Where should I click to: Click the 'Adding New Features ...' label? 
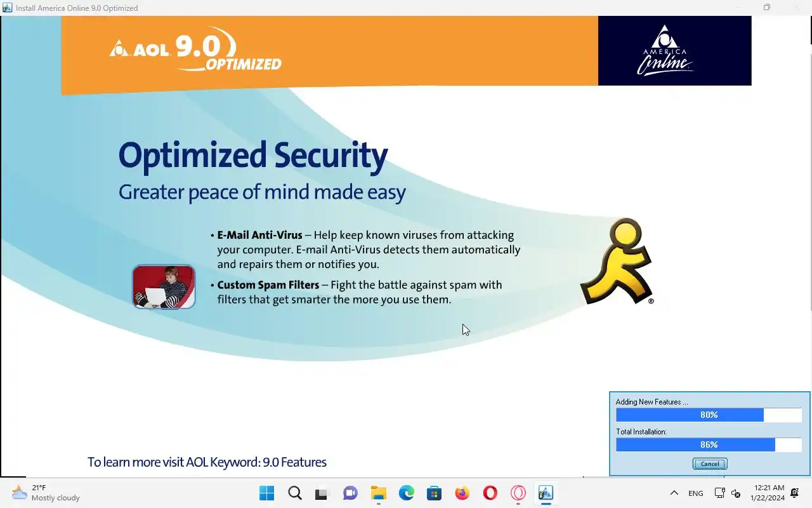coord(652,402)
